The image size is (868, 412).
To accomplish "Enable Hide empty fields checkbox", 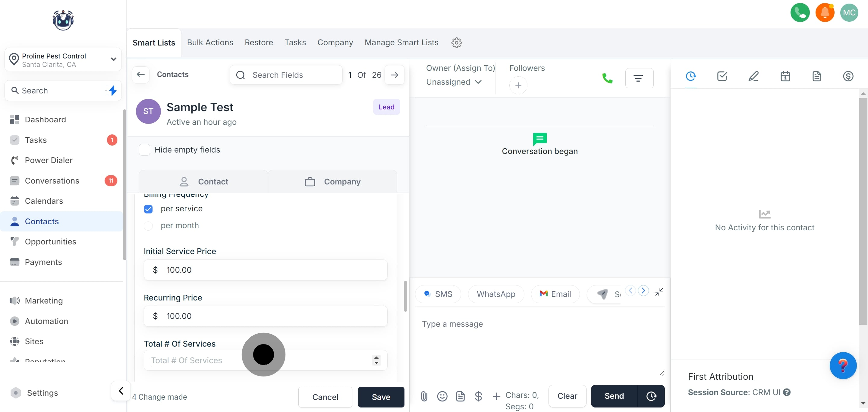I will click(145, 149).
